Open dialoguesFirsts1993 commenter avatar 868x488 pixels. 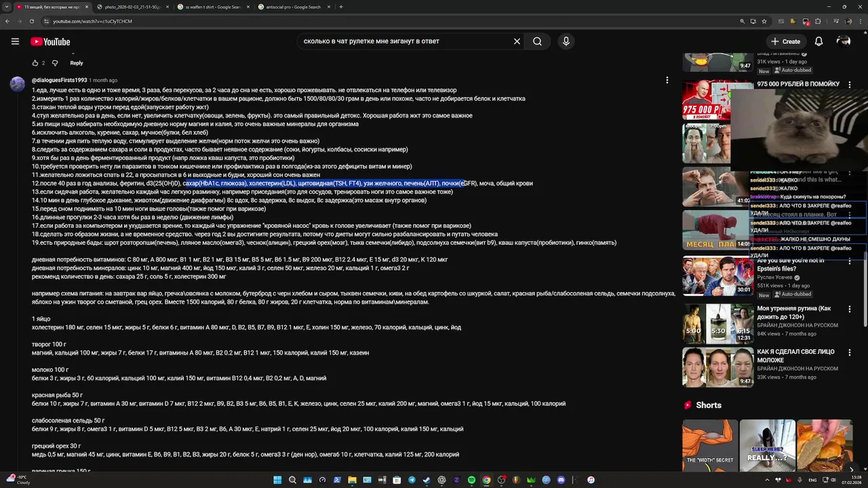tap(18, 83)
